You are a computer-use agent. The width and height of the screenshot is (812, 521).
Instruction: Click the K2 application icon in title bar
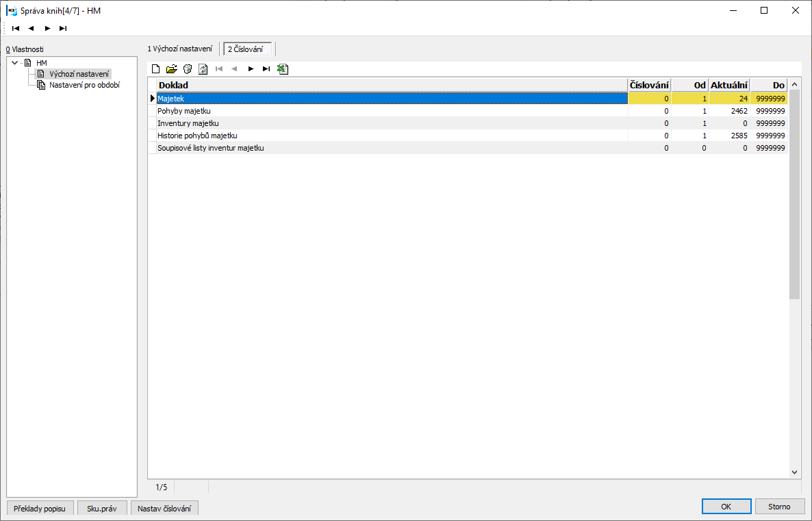pyautogui.click(x=12, y=10)
